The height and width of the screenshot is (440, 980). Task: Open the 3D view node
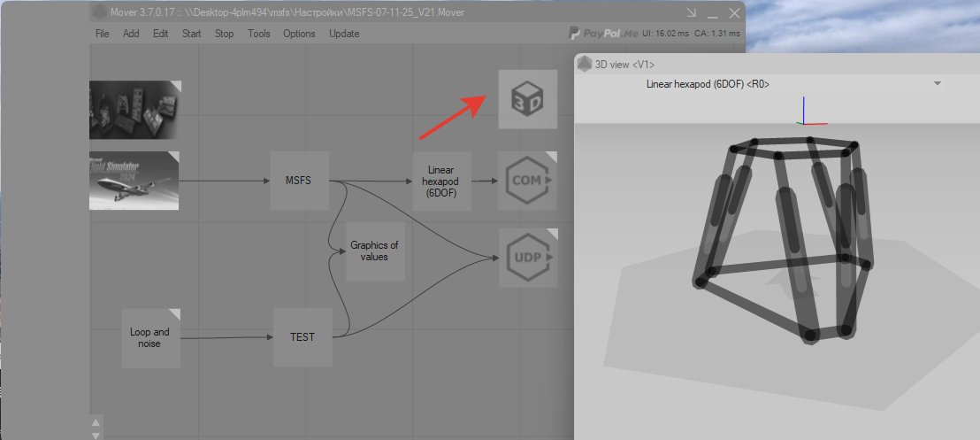coord(527,99)
